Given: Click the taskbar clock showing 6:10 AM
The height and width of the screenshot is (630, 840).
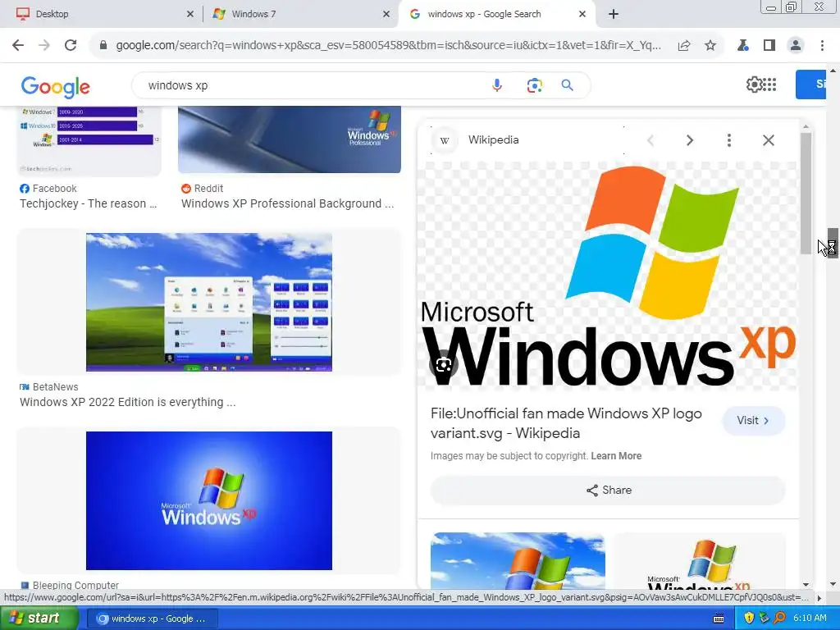Looking at the screenshot, I should (810, 619).
